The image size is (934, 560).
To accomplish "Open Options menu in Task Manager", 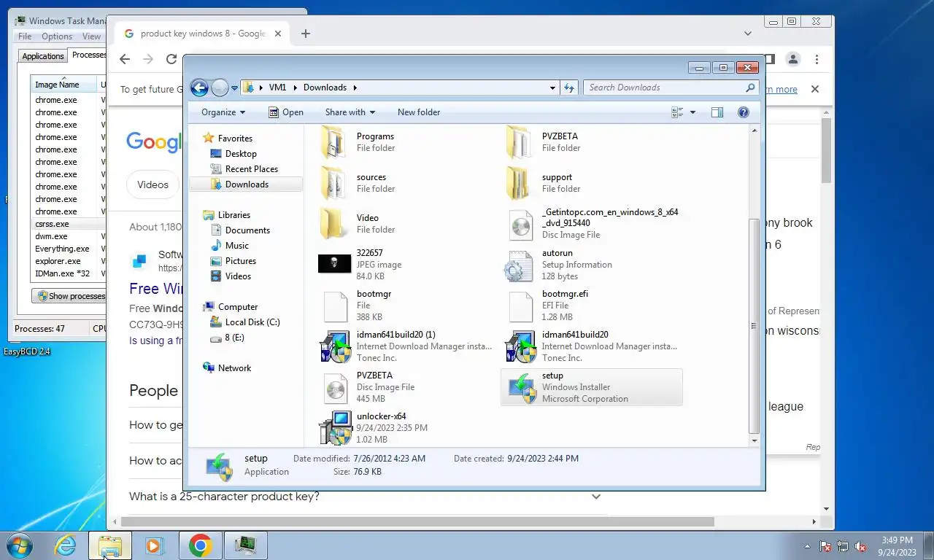I will pyautogui.click(x=57, y=36).
